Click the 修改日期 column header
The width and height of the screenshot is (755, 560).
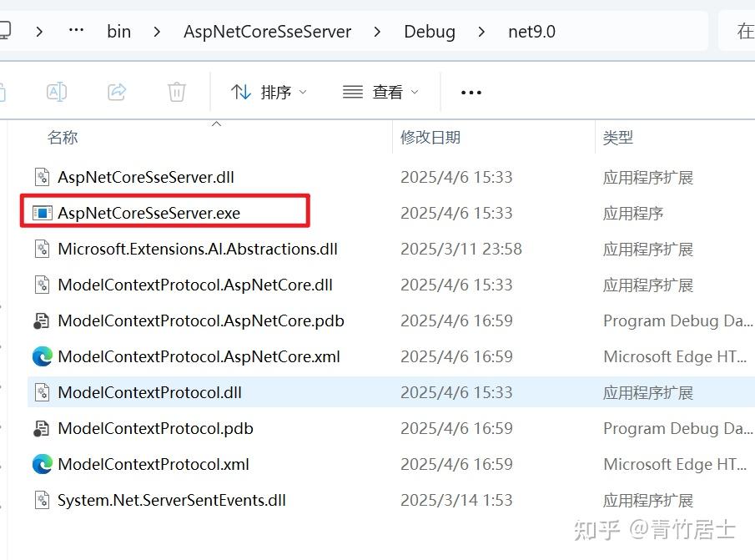[433, 138]
